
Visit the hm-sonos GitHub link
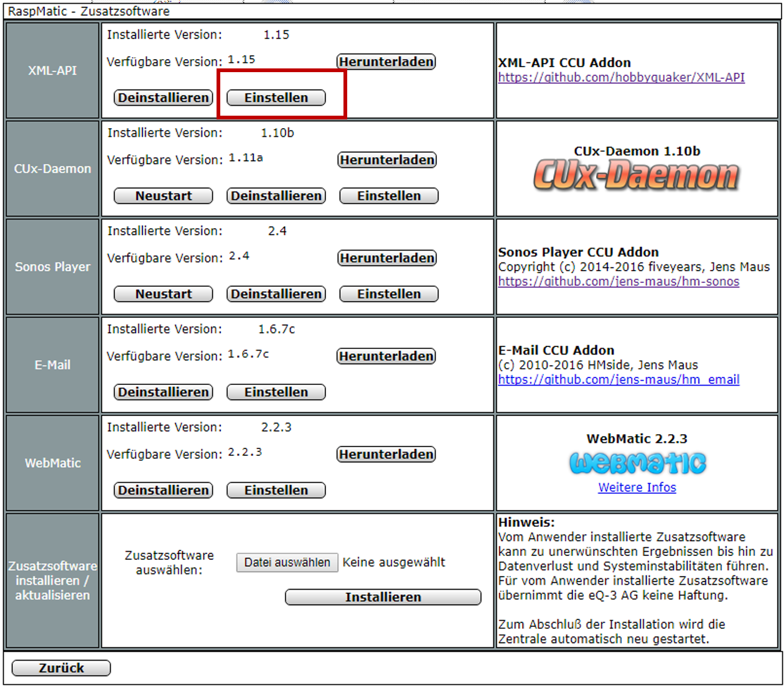[618, 282]
